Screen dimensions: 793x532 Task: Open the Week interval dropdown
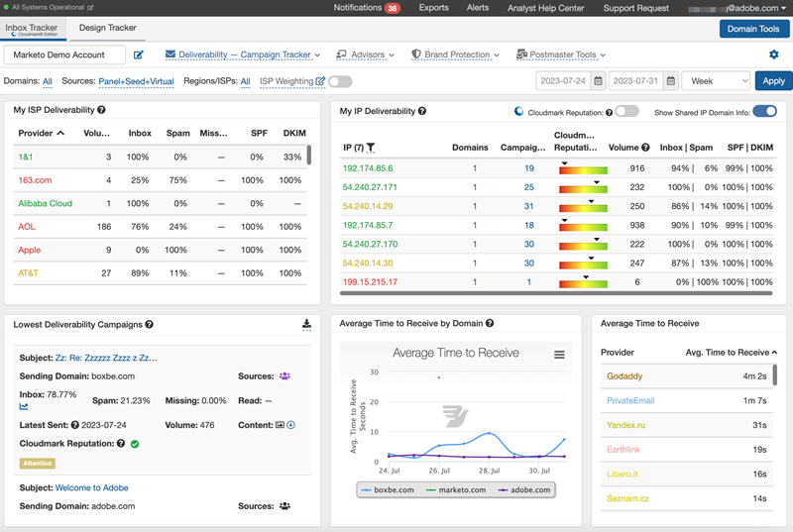click(718, 81)
